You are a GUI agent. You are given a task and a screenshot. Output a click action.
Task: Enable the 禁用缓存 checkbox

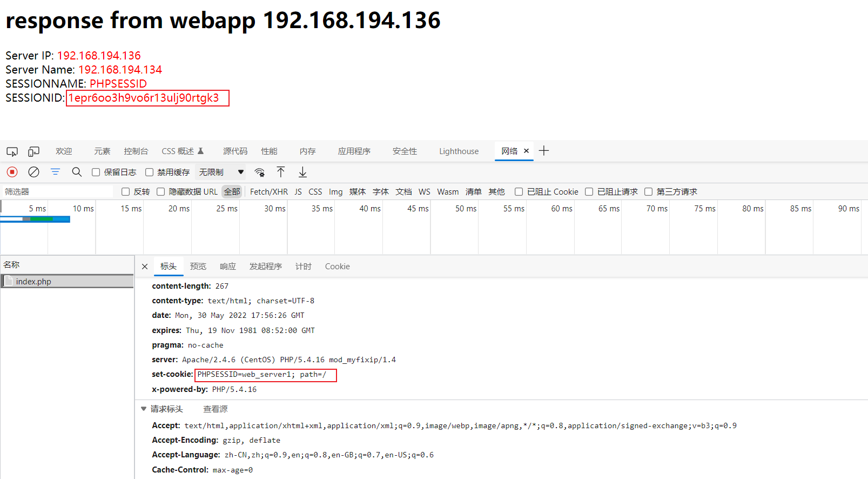pyautogui.click(x=149, y=172)
